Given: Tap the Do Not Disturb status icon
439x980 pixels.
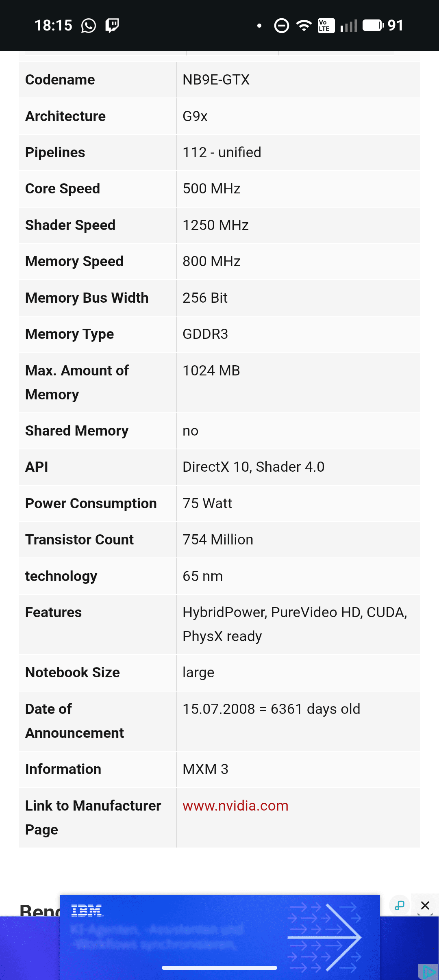Looking at the screenshot, I should [x=281, y=26].
